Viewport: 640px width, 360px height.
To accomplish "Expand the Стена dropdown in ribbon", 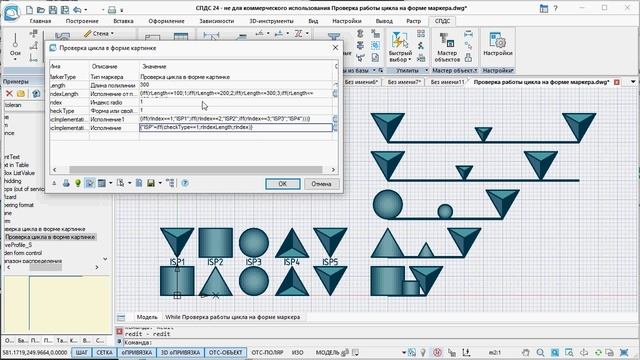I will 112,33.
